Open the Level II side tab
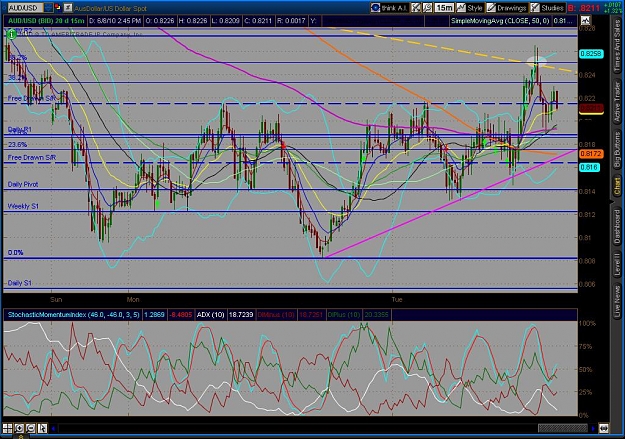625x439 pixels. click(617, 264)
